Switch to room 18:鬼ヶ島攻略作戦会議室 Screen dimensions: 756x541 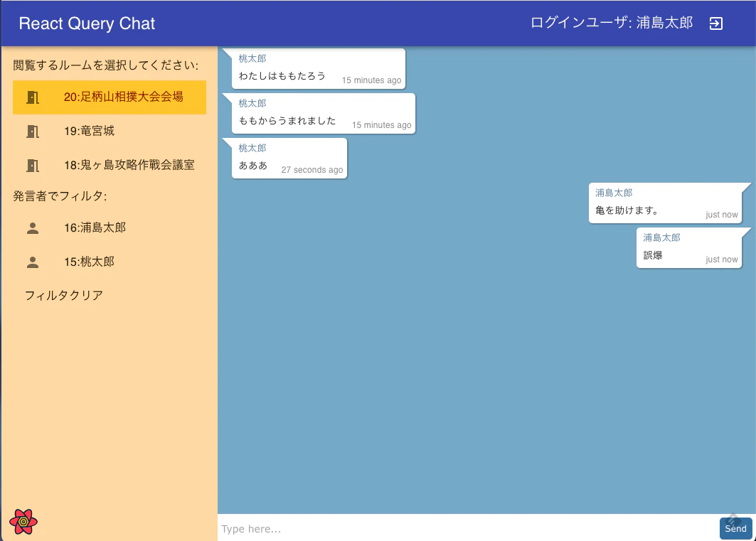(110, 165)
